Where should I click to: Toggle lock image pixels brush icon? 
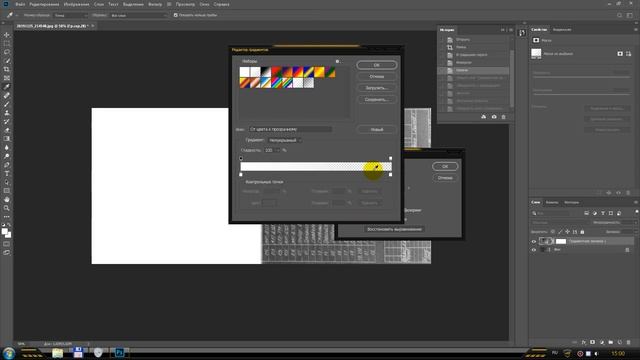click(560, 232)
